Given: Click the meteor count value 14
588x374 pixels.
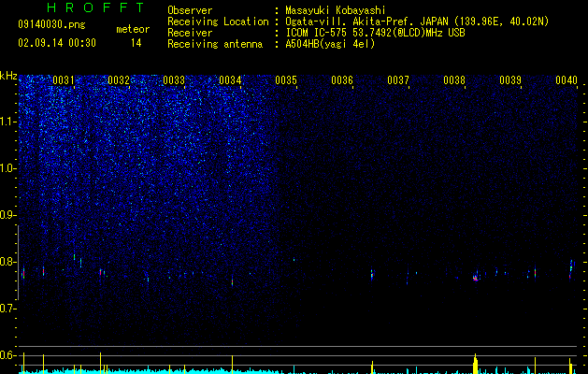Looking at the screenshot, I should click(136, 43).
